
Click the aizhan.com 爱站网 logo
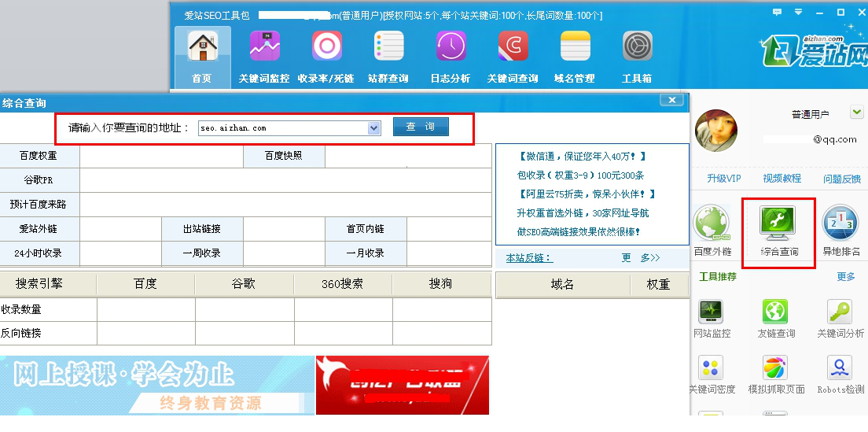click(814, 51)
